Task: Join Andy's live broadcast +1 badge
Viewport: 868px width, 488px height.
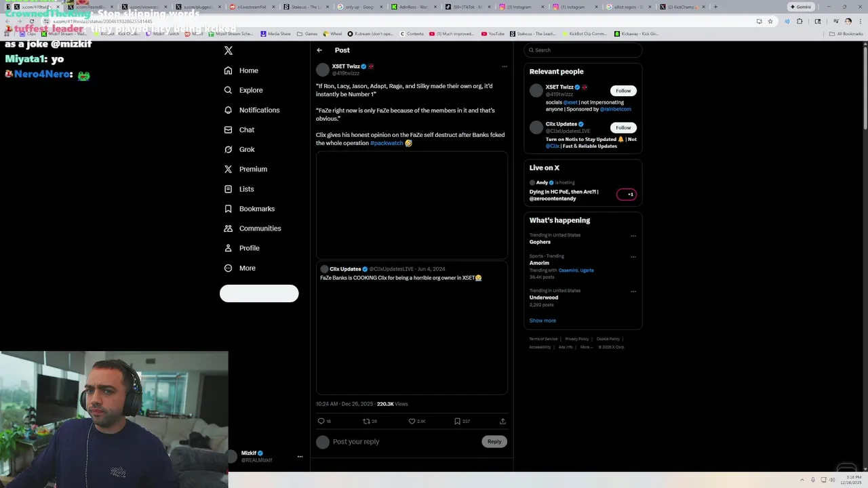Action: click(x=627, y=195)
